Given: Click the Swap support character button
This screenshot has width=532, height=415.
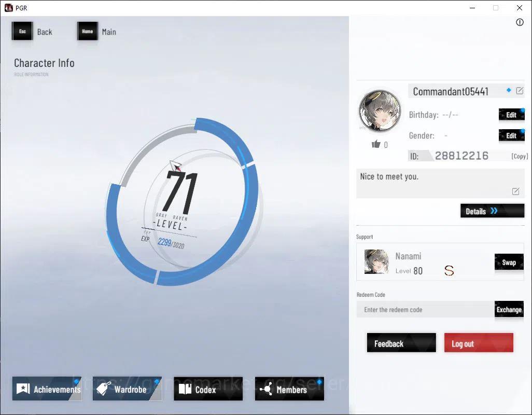Looking at the screenshot, I should click(509, 262).
